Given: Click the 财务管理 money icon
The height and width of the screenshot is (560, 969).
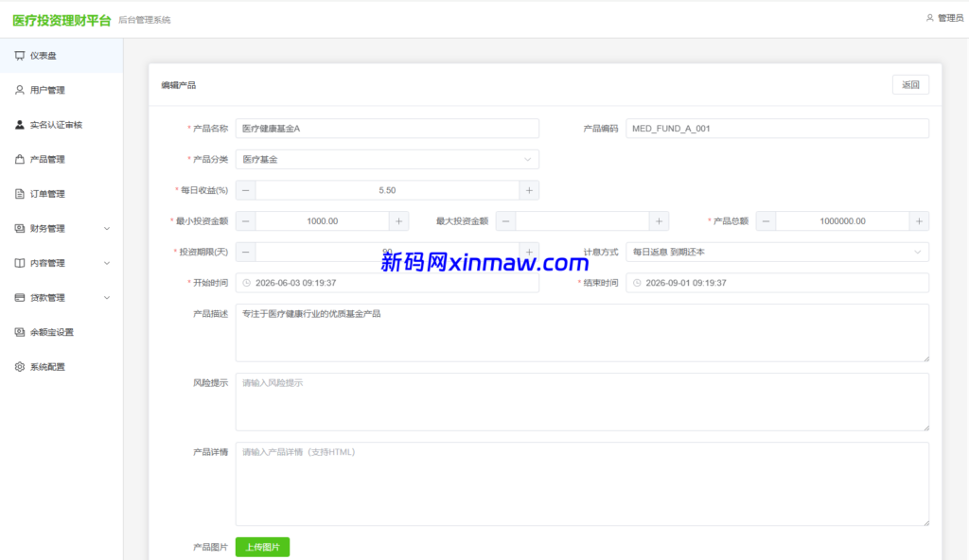Looking at the screenshot, I should tap(20, 229).
